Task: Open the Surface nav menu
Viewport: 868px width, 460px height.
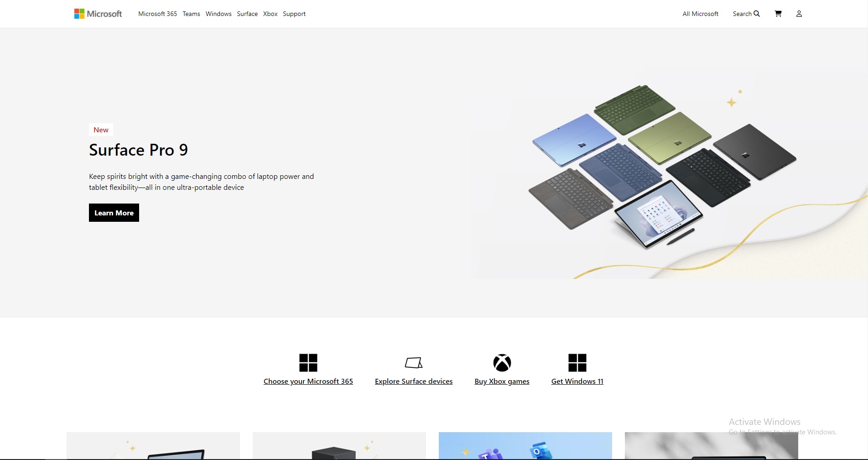Action: click(x=247, y=13)
